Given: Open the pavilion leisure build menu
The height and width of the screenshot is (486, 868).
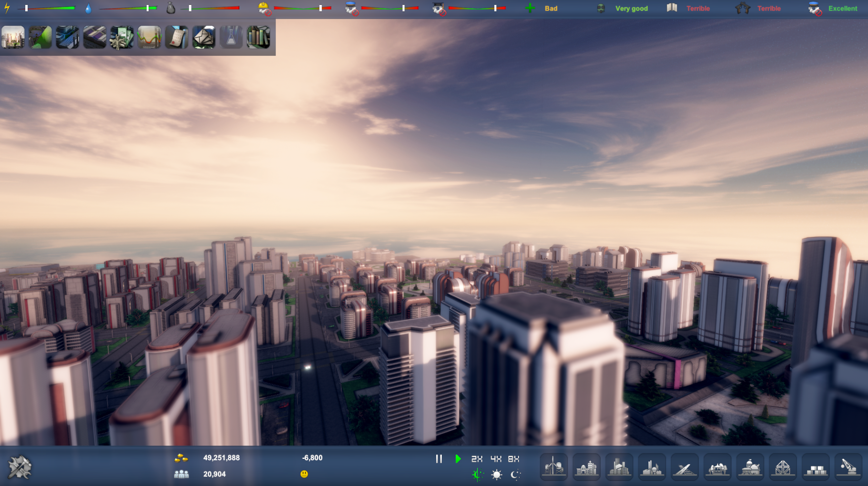Looking at the screenshot, I should pyautogui.click(x=718, y=467).
